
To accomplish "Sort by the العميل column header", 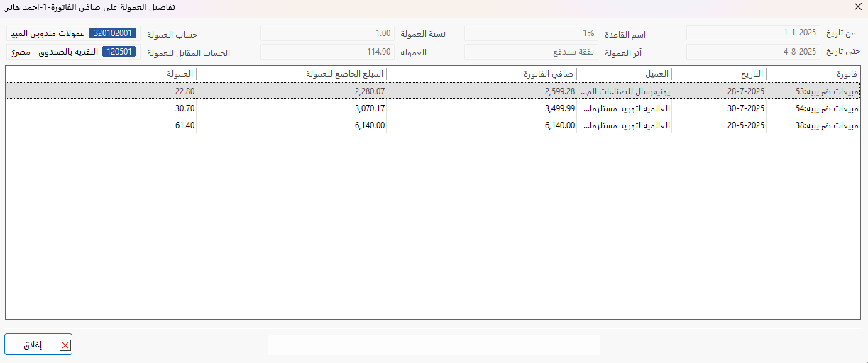I will 624,73.
